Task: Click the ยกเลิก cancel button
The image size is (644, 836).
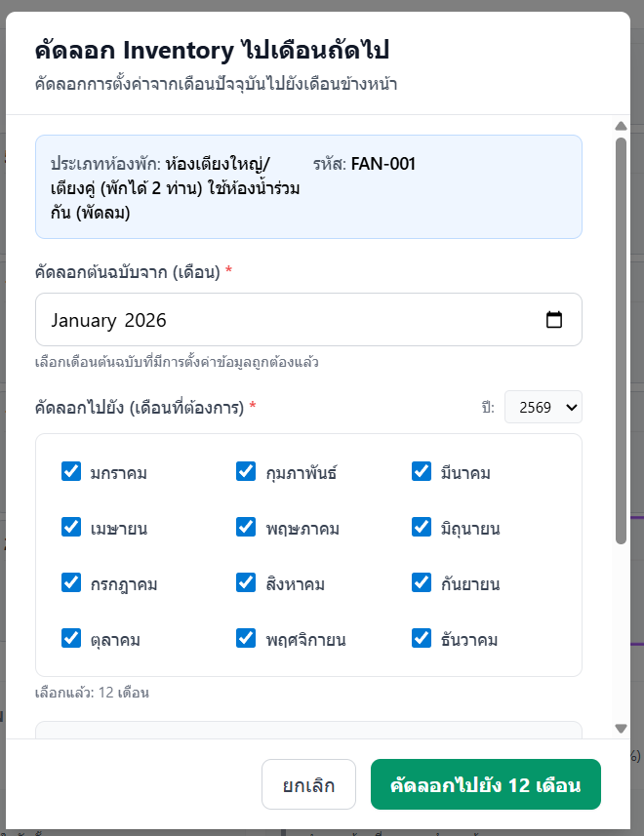Action: click(x=308, y=785)
